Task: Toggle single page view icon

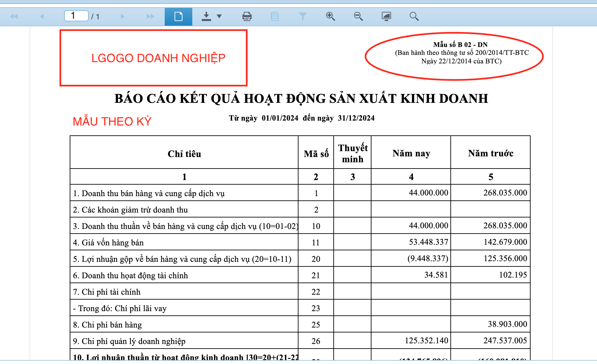Action: point(179,16)
